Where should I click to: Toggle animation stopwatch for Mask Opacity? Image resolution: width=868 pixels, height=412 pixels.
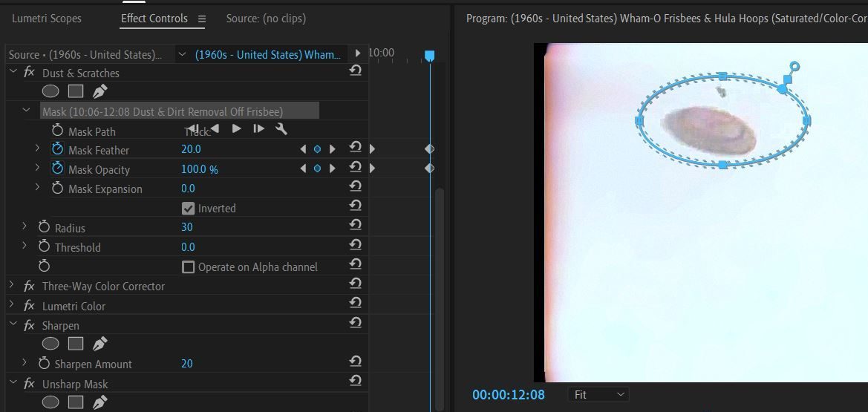(57, 169)
